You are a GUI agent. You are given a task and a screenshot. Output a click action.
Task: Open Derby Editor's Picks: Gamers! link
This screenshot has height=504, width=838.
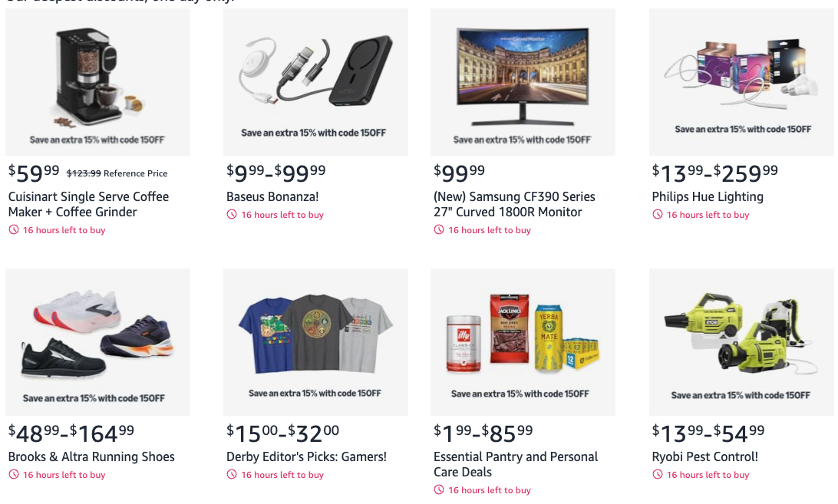(306, 456)
